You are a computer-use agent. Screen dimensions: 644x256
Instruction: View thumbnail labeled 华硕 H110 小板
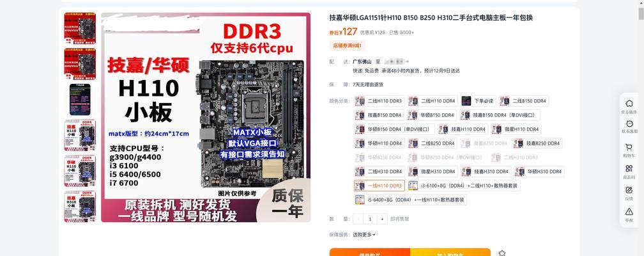coord(80,171)
